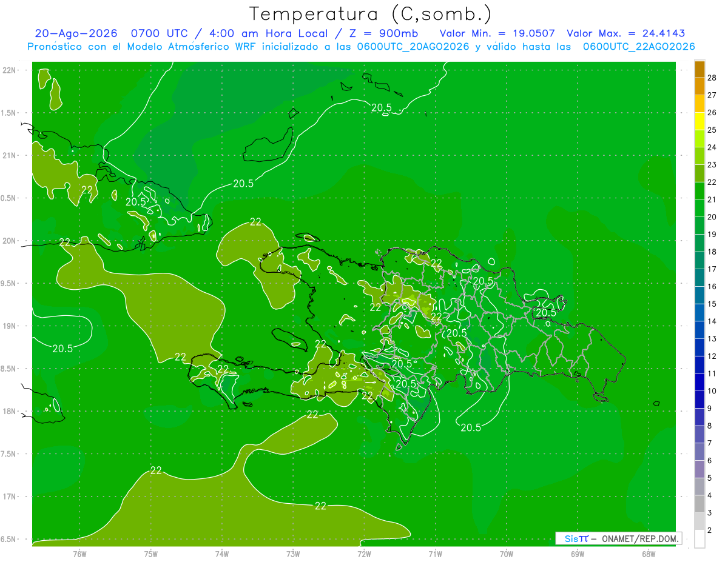Click the color scale label 20
728x562 pixels.
[x=713, y=216]
